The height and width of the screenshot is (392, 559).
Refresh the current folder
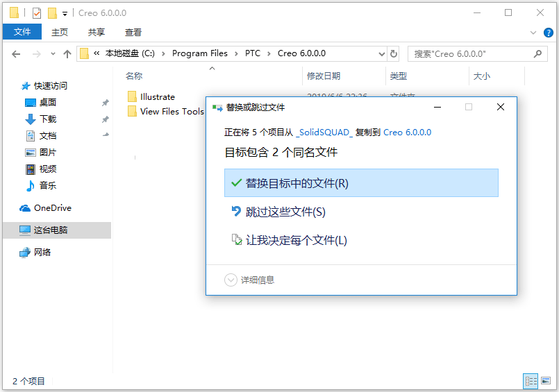coord(394,53)
